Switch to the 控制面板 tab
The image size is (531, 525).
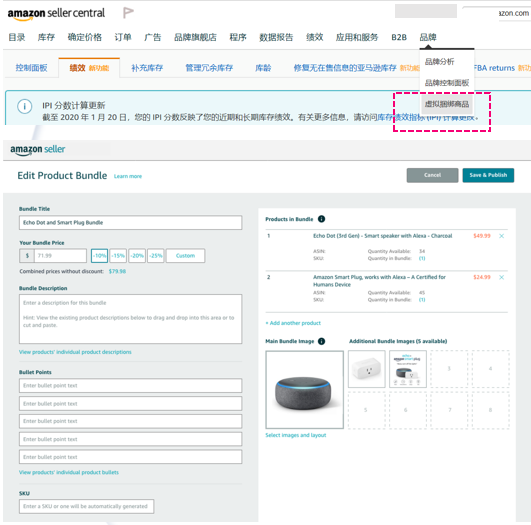(x=31, y=68)
